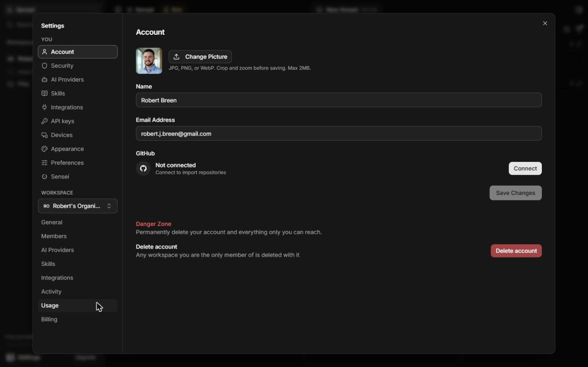Click the 'Not connected' GitHub status text
Viewport: 588px width, 367px height.
[x=176, y=165]
